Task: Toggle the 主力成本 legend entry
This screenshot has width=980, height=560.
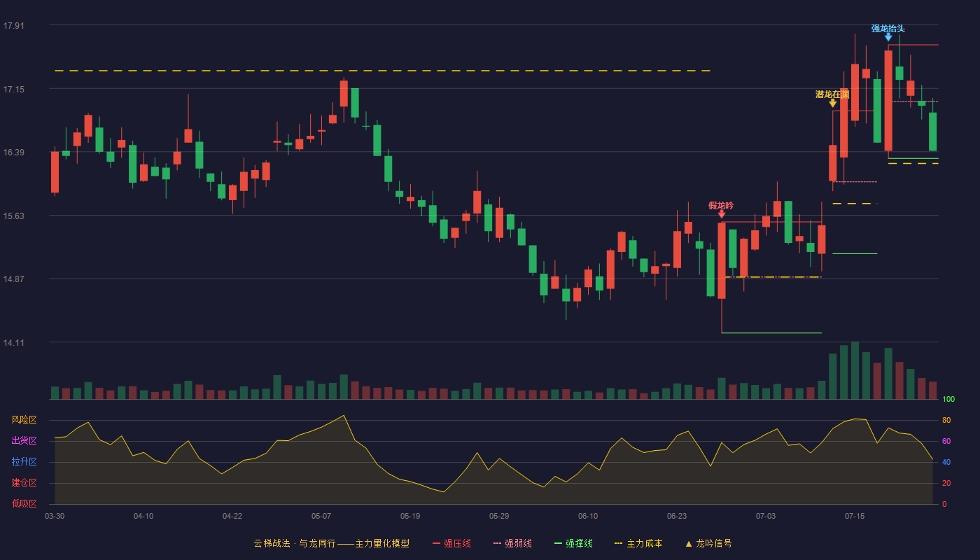Action: [x=638, y=543]
